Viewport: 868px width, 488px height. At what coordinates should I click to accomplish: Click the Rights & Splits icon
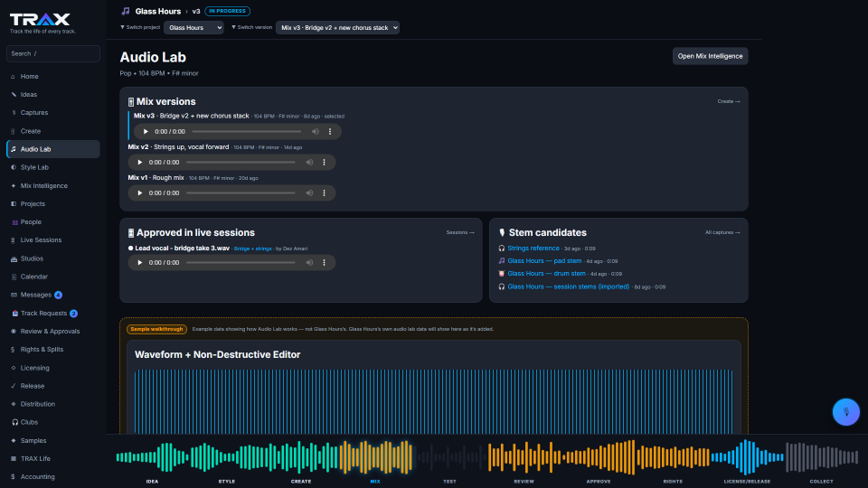pos(14,350)
